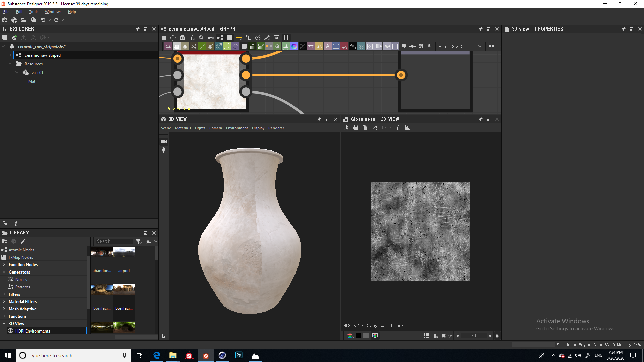Image resolution: width=644 pixels, height=362 pixels.
Task: Add a Text node from graph toolbar
Action: (328, 46)
